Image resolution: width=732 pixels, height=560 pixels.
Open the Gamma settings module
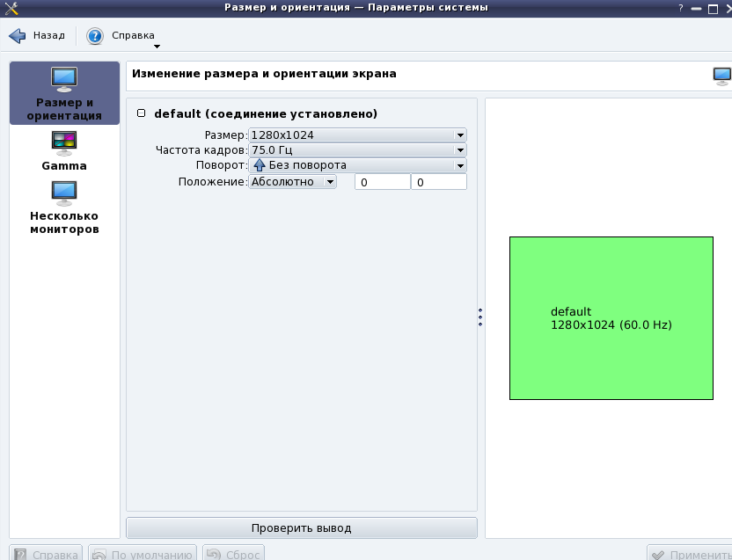point(64,151)
